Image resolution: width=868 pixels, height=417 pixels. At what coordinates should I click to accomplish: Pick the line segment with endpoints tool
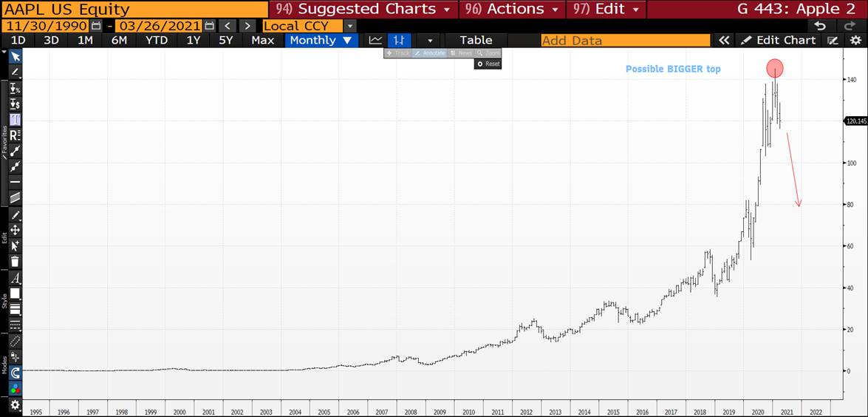[15, 150]
